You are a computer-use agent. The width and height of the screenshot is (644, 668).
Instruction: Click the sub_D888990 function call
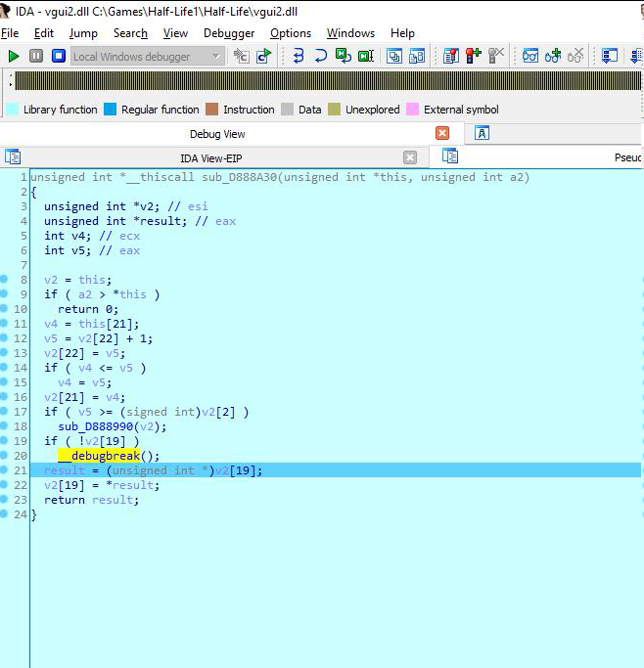[x=96, y=426]
